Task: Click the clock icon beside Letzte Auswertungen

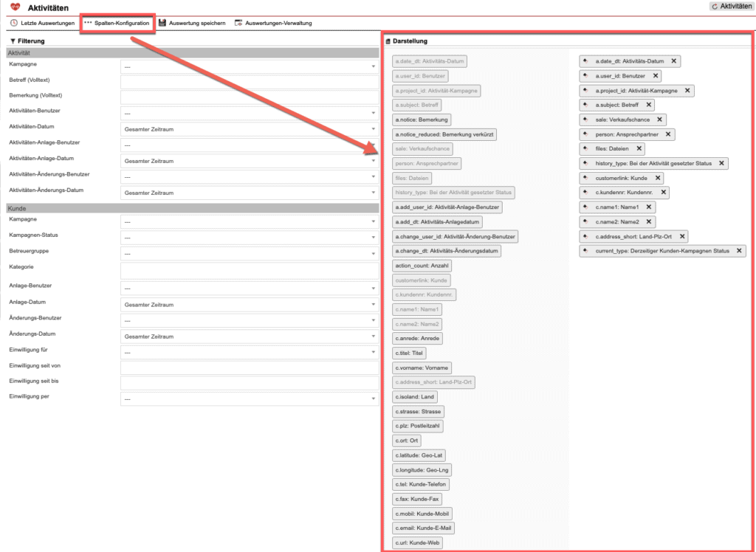Action: (13, 23)
